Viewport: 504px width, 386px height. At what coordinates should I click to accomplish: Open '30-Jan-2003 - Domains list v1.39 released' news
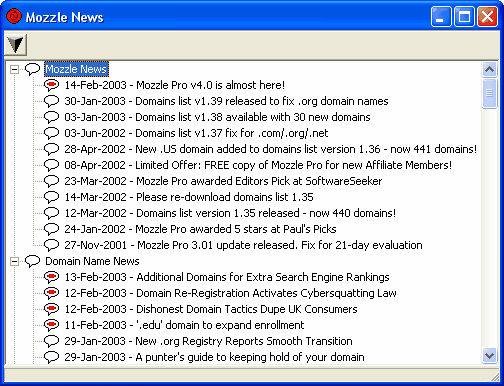coord(226,101)
